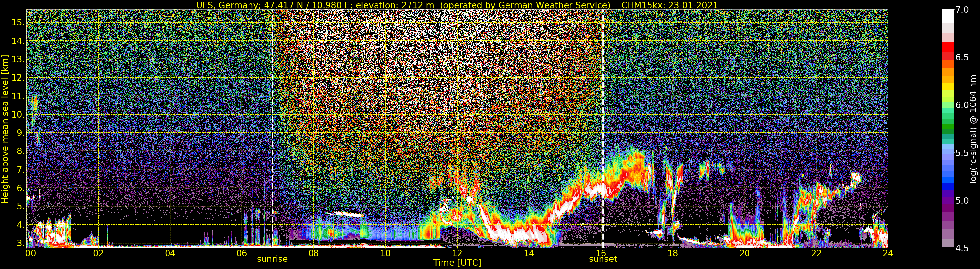The width and height of the screenshot is (980, 269).
Task: Click the '20' time tick label
Action: pos(744,253)
